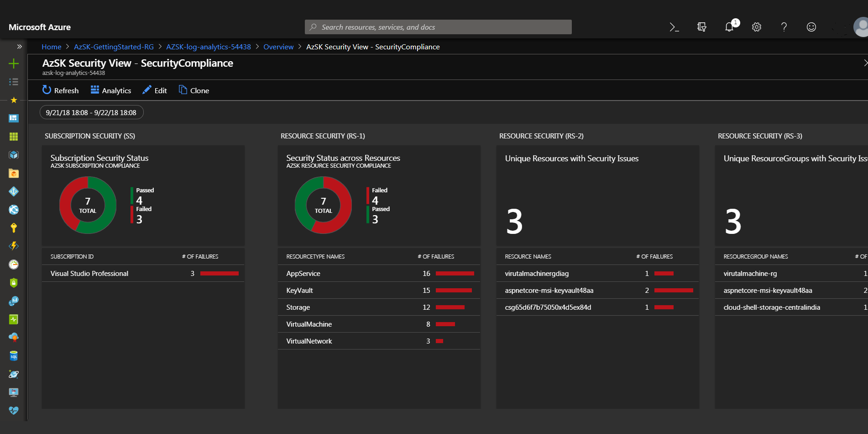The image size is (868, 434).
Task: Click the Subscription Security Status donut chart
Action: pos(88,205)
